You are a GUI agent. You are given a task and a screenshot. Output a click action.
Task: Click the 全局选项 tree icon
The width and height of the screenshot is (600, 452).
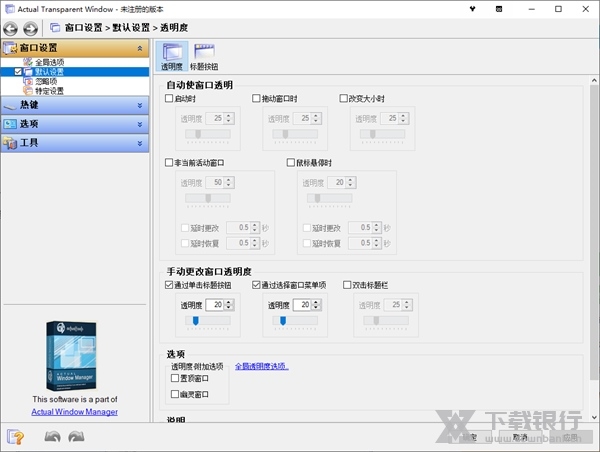(x=28, y=62)
